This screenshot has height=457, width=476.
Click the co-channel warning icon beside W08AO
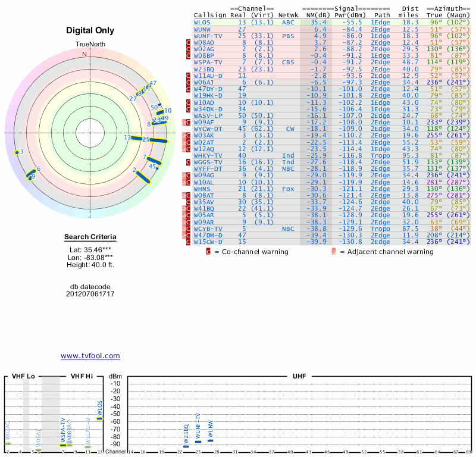[188, 43]
